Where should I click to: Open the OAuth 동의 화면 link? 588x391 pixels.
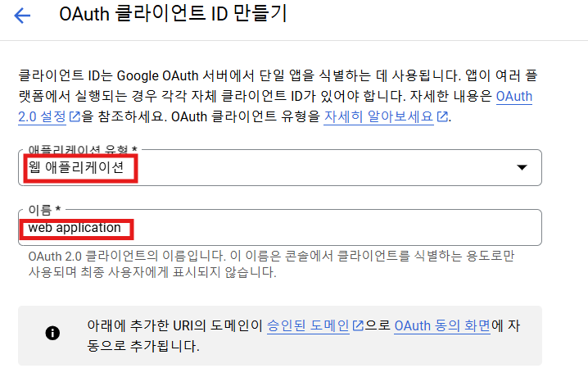[x=442, y=325]
